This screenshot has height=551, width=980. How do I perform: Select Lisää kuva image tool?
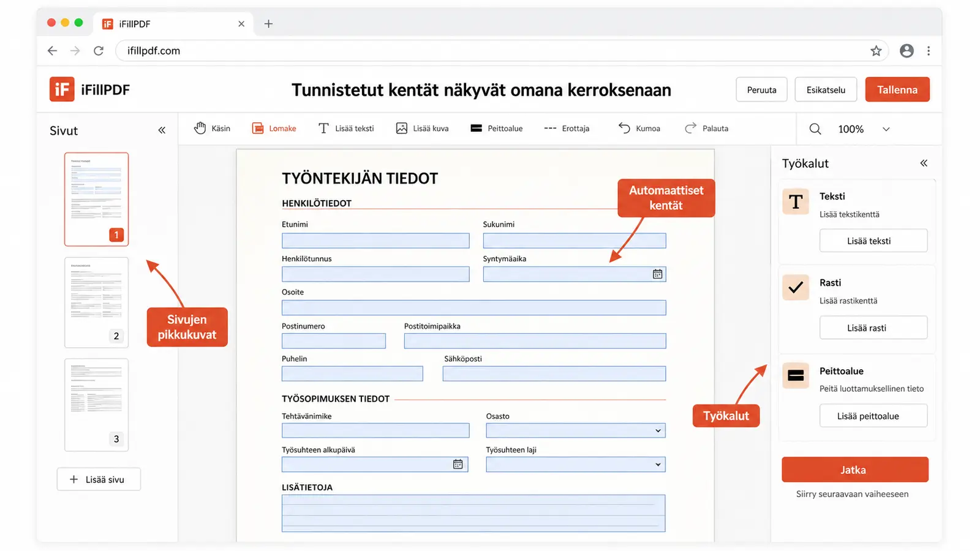coord(422,129)
